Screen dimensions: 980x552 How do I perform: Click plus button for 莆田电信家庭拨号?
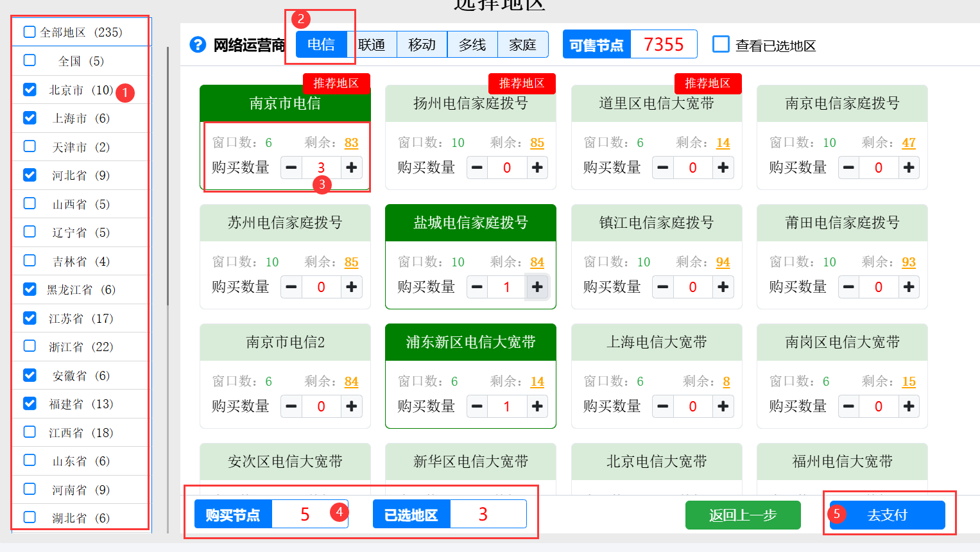[x=909, y=287]
